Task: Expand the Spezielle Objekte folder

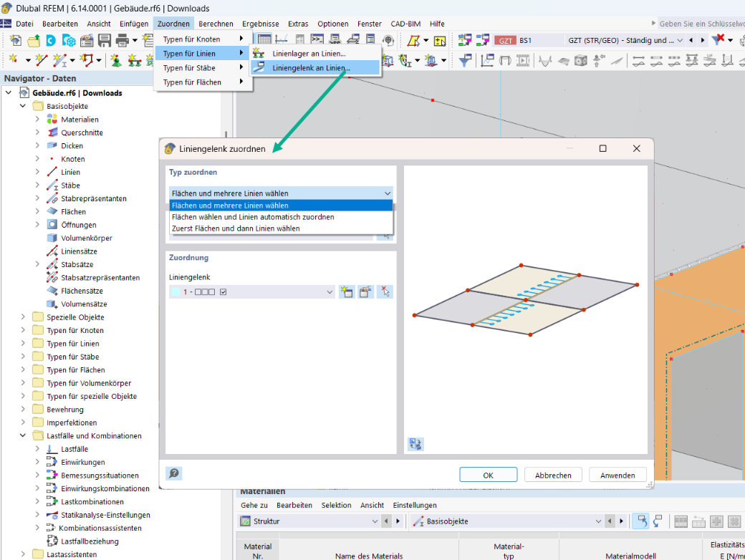Action: (x=23, y=317)
